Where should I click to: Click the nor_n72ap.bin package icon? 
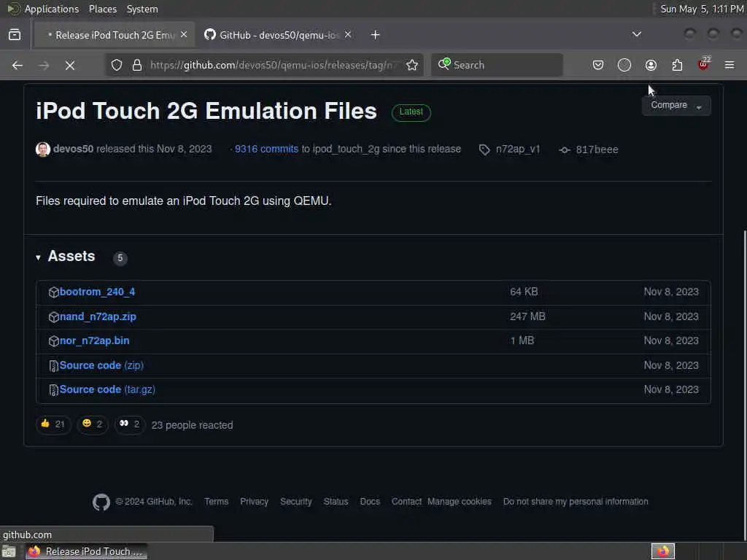(x=53, y=341)
